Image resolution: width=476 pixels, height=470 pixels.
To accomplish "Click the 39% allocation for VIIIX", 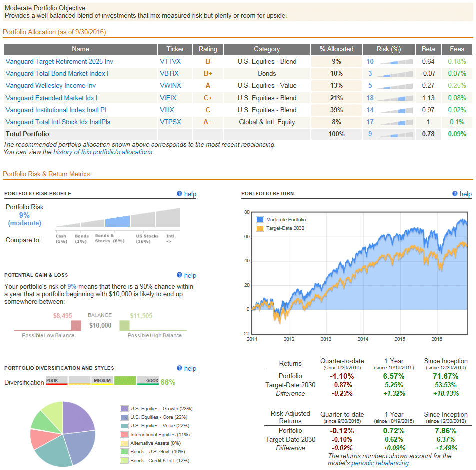I will tap(336, 110).
